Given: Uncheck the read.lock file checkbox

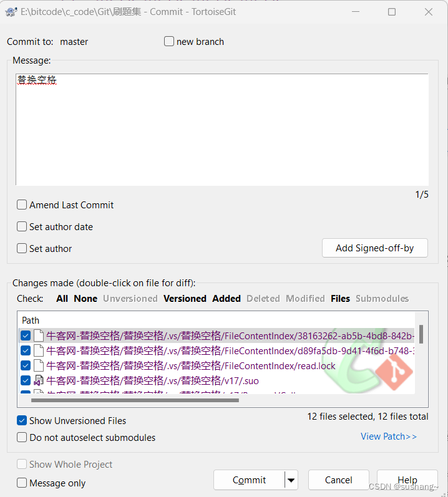Looking at the screenshot, I should (x=26, y=365).
